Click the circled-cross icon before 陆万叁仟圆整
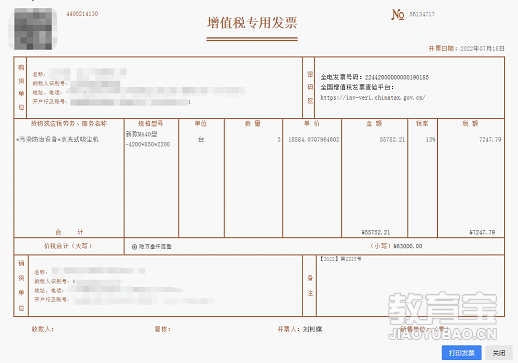 134,247
